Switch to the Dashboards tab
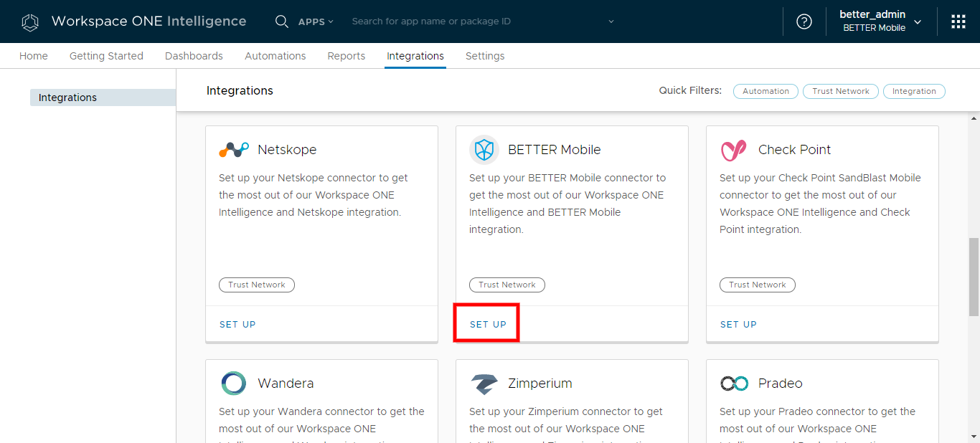This screenshot has height=443, width=980. coord(194,56)
